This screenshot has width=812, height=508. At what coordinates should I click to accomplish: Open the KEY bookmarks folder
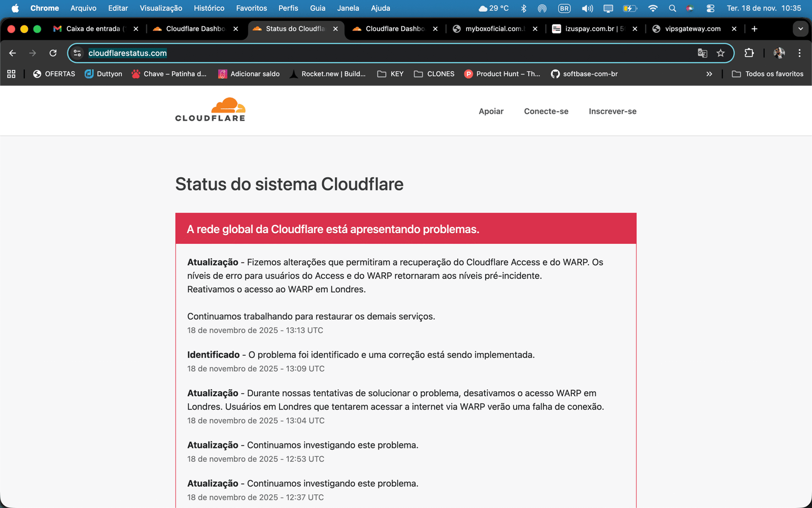390,74
